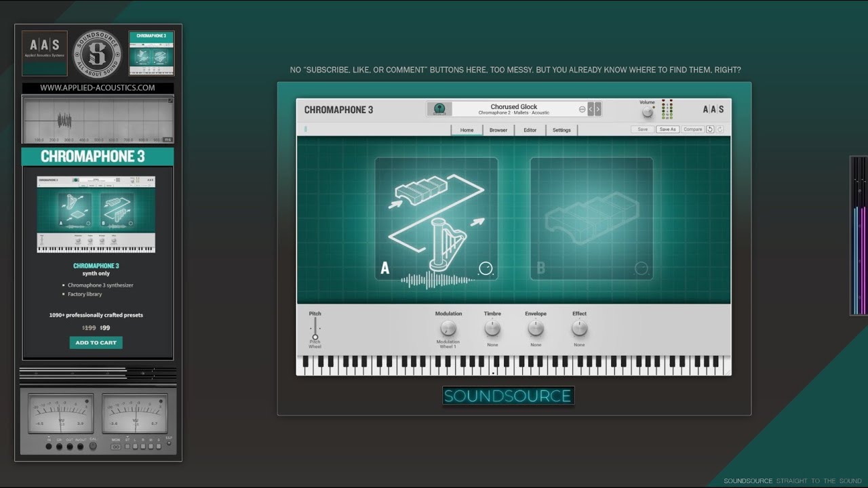The height and width of the screenshot is (488, 868).
Task: Click the $99 price text
Action: pyautogui.click(x=105, y=328)
